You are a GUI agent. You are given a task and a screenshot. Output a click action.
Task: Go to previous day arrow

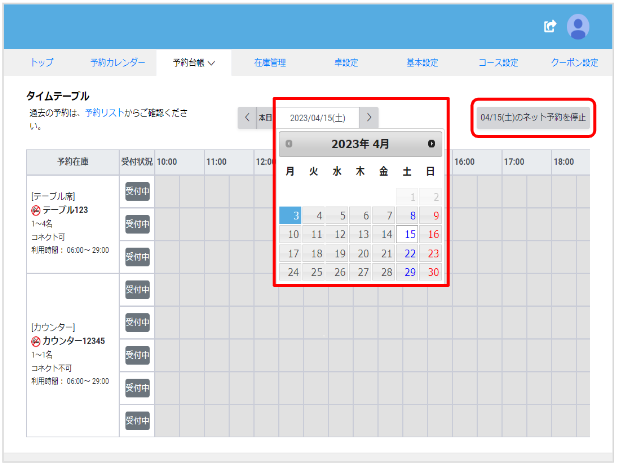coord(247,117)
